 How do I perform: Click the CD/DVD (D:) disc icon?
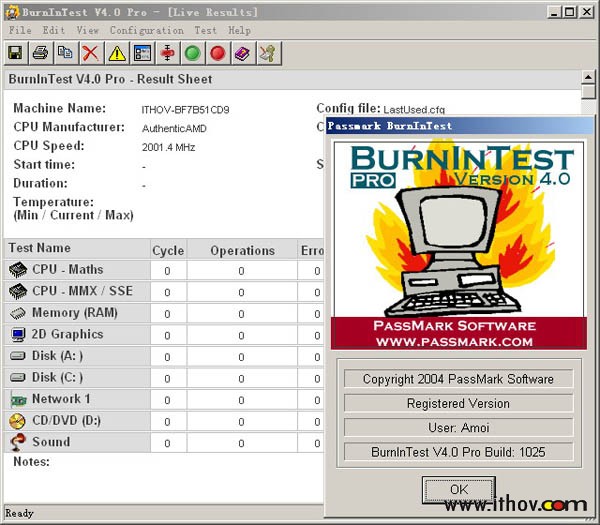pos(17,421)
